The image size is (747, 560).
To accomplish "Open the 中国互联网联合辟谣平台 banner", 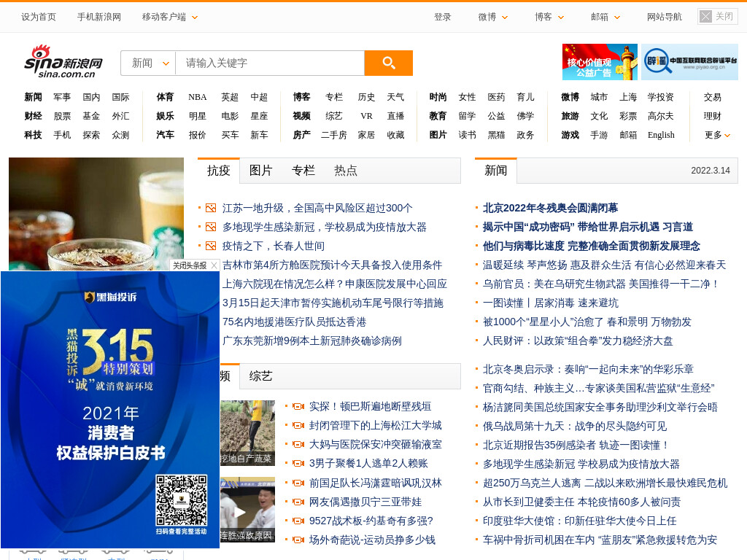I will 689,62.
